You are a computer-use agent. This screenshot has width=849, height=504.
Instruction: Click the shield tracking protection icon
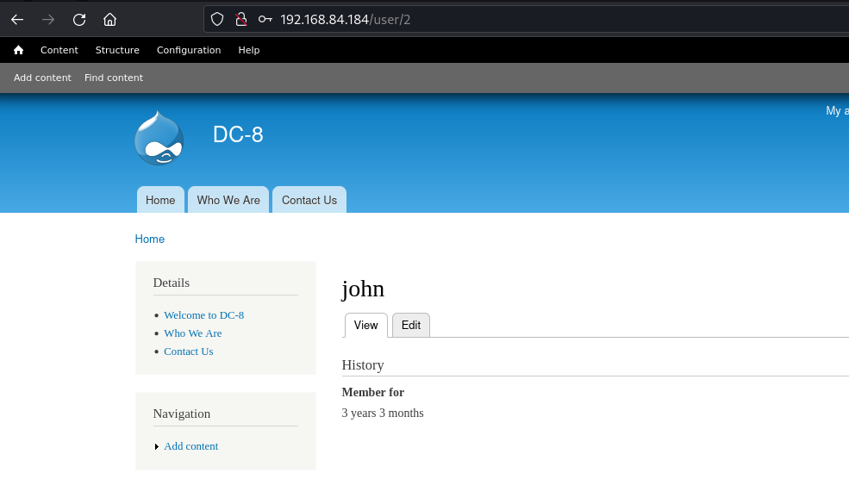[217, 20]
